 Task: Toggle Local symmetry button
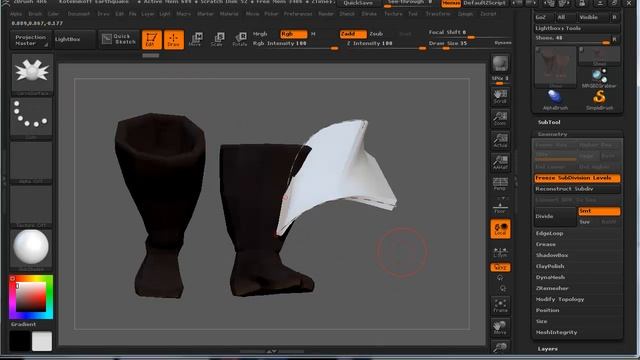(x=500, y=229)
